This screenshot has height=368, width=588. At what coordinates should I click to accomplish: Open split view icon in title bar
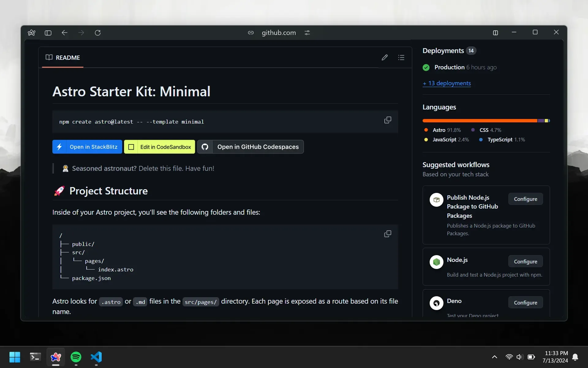(496, 33)
